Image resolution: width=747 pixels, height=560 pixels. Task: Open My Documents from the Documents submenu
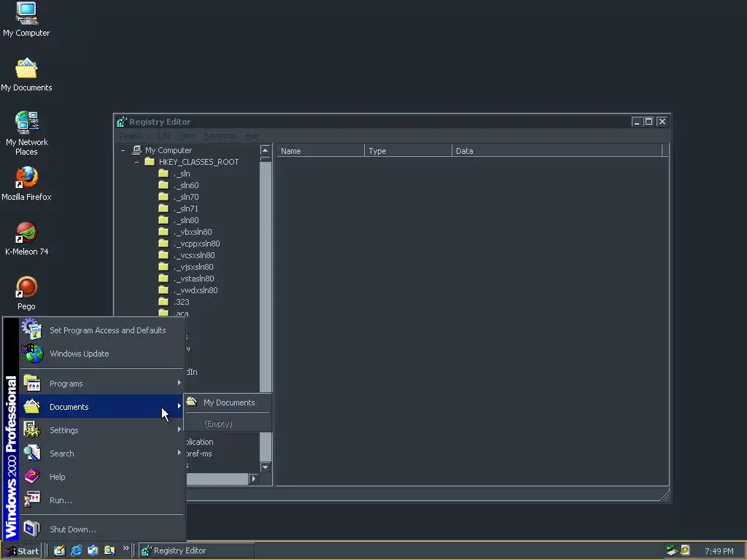(228, 402)
